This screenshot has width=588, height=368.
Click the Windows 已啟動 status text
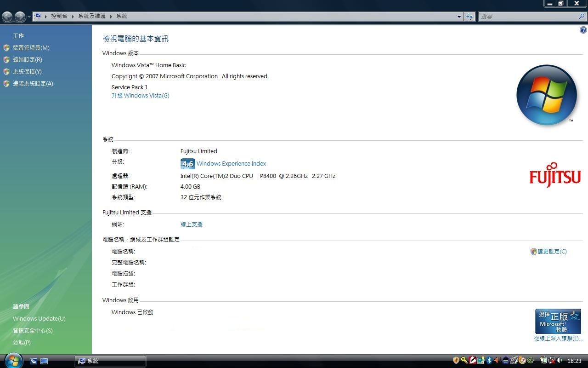(x=132, y=312)
